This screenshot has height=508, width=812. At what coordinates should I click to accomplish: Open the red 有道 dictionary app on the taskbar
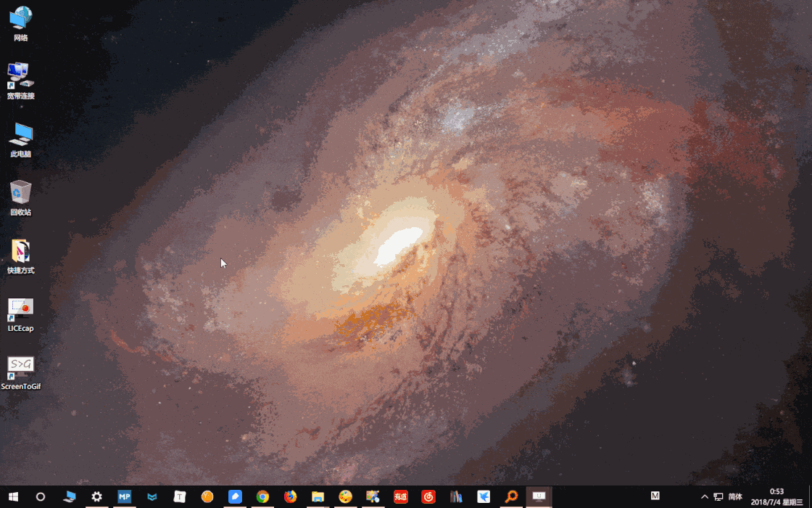[x=401, y=496]
